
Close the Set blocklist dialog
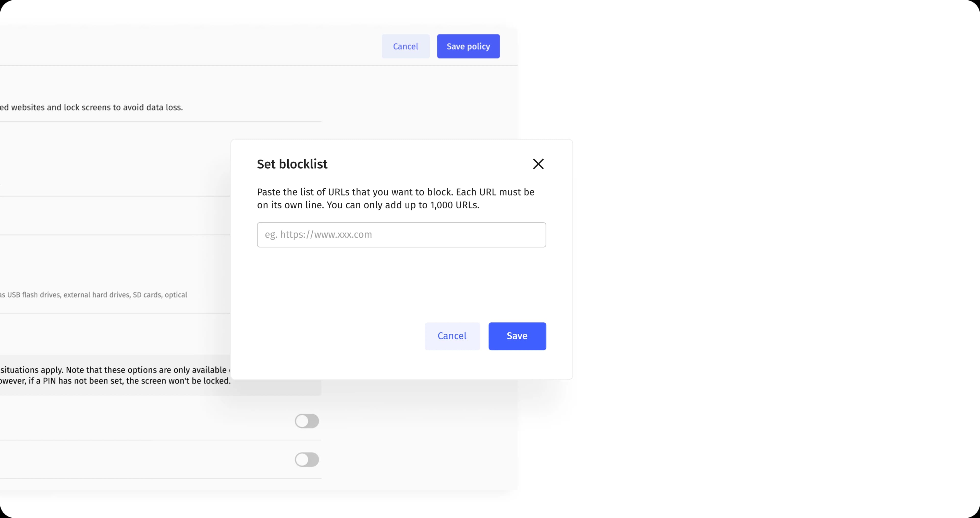click(x=538, y=164)
